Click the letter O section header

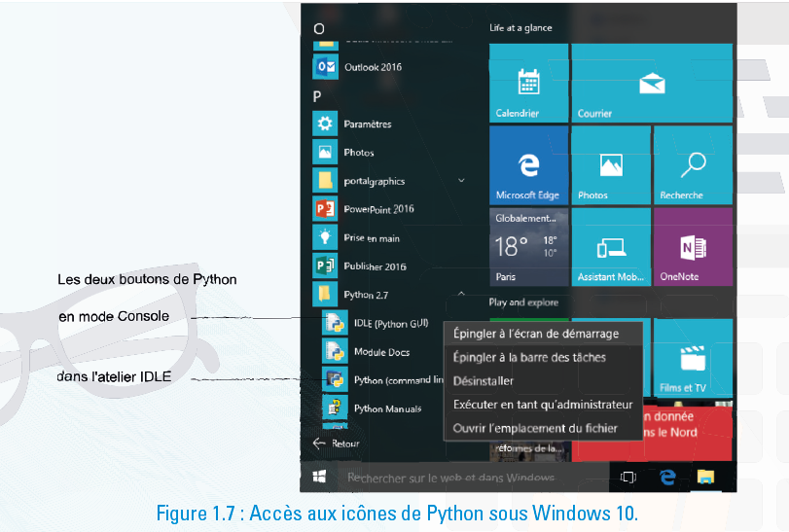[x=319, y=28]
